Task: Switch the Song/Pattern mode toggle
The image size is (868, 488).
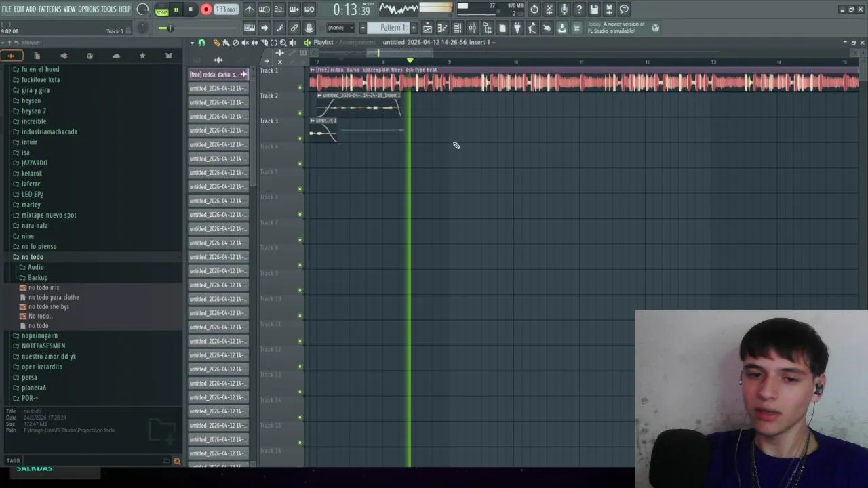Action: [161, 10]
